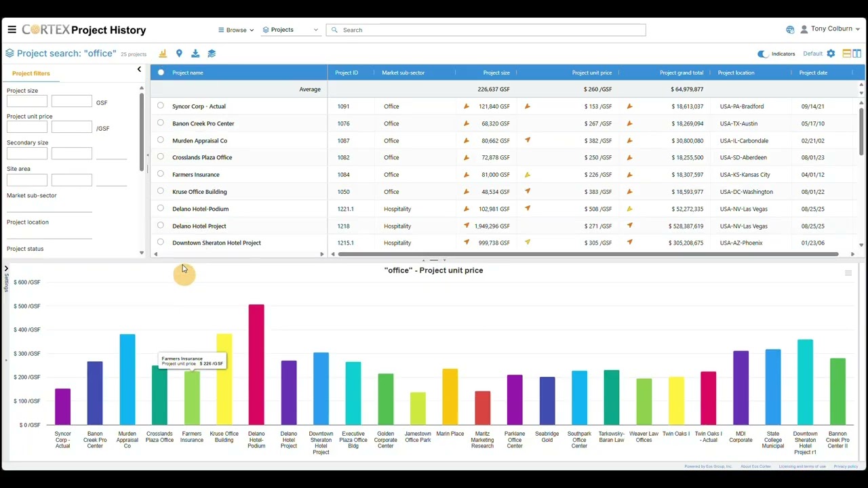Switch to vertical split layout icon
Viewport: 868px width, 488px height.
click(x=857, y=54)
